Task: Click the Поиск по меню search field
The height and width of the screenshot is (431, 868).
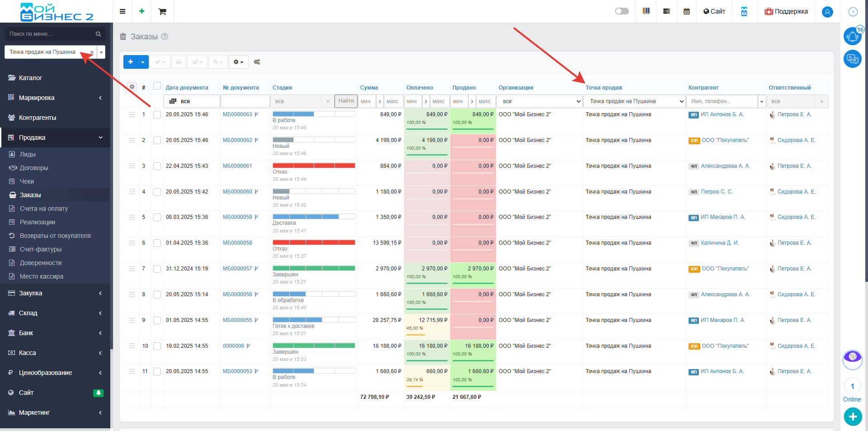Action: (x=51, y=34)
